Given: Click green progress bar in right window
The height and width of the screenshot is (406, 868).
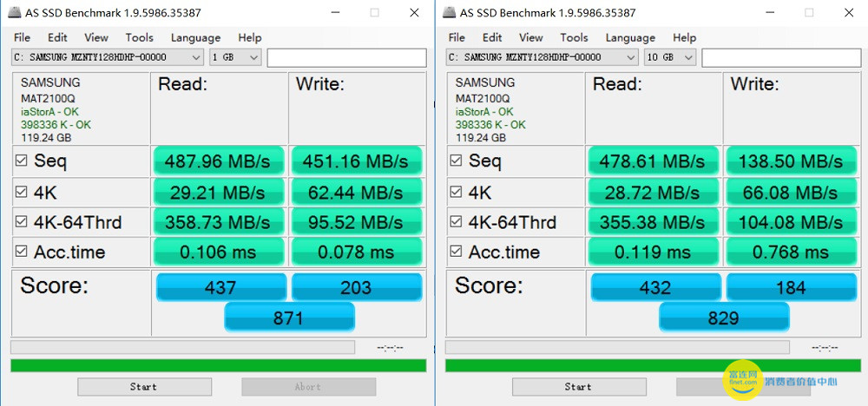Looking at the screenshot, I should tap(653, 365).
